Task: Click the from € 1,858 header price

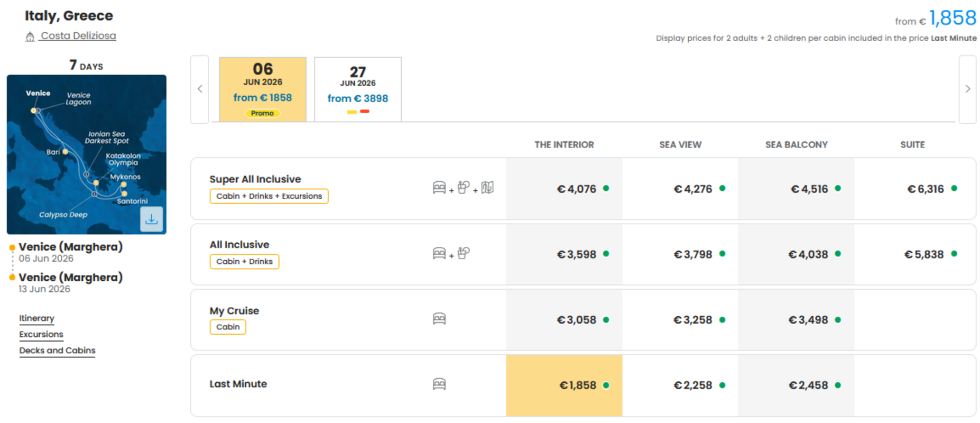Action: [x=936, y=19]
